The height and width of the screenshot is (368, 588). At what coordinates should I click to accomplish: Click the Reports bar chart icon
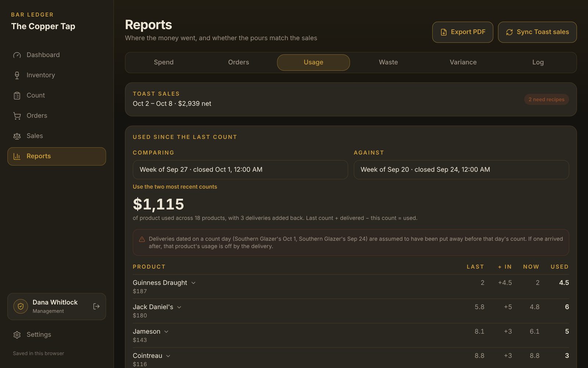[x=17, y=156]
